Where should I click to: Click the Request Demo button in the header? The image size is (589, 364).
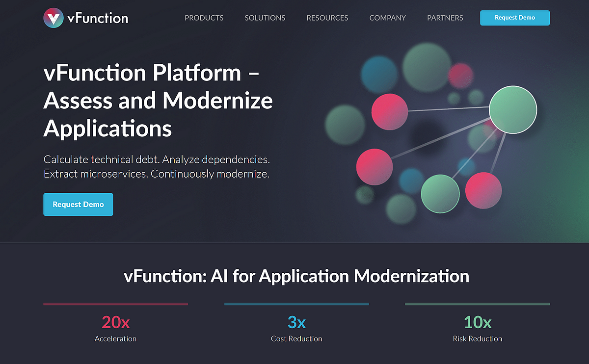click(x=514, y=18)
